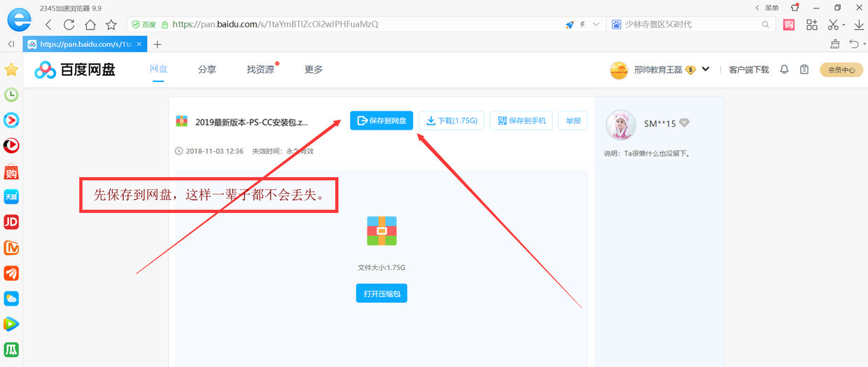Click the 2018-11-03 12:36 timestamp text

click(x=215, y=151)
